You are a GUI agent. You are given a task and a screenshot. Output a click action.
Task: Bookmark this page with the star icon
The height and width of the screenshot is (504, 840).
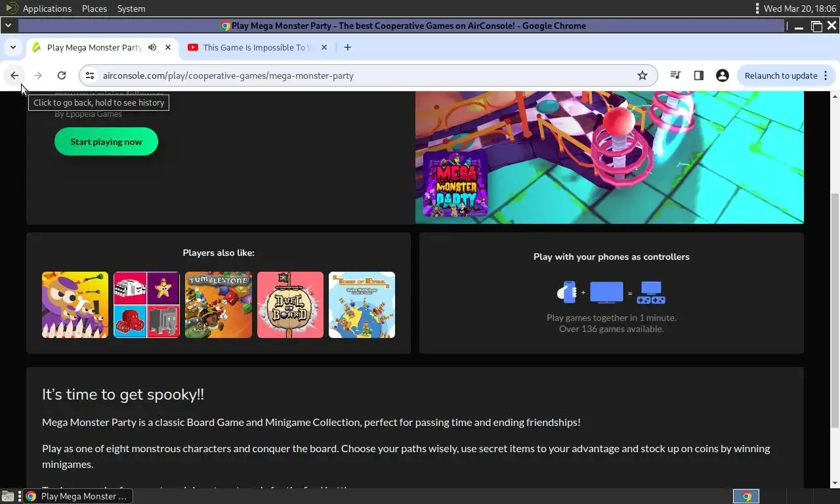(642, 75)
